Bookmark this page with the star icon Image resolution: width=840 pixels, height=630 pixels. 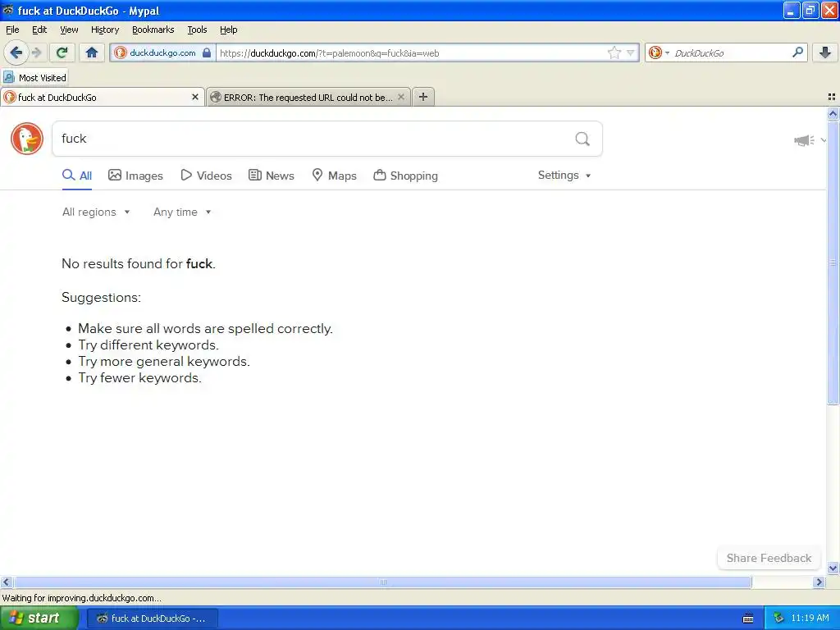tap(614, 52)
